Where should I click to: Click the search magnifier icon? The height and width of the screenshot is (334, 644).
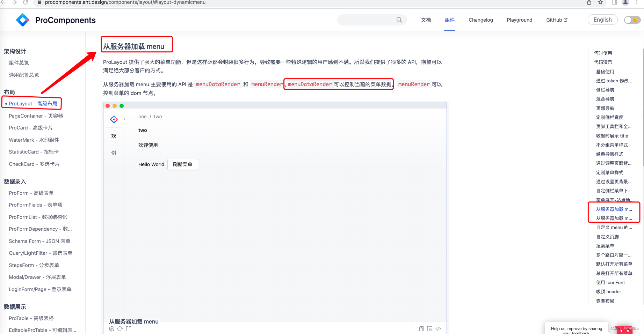tap(399, 20)
